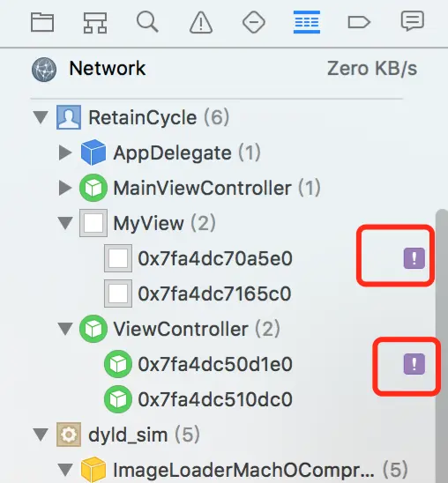The height and width of the screenshot is (483, 448).
Task: Collapse the MyView group
Action: click(65, 223)
